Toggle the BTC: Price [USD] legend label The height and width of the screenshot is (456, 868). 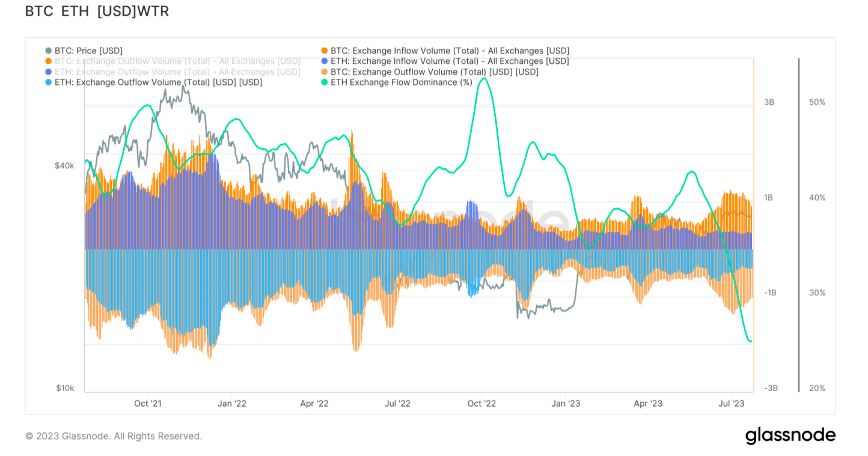pyautogui.click(x=88, y=51)
